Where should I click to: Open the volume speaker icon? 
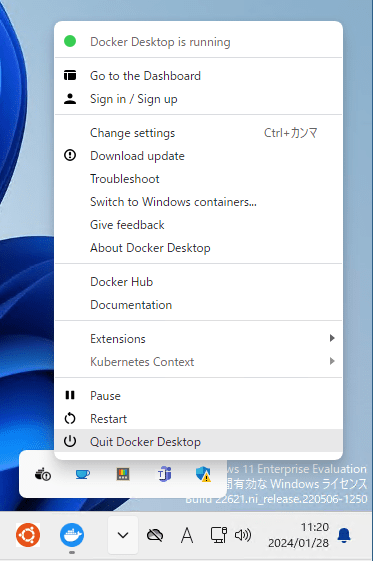coord(243,535)
